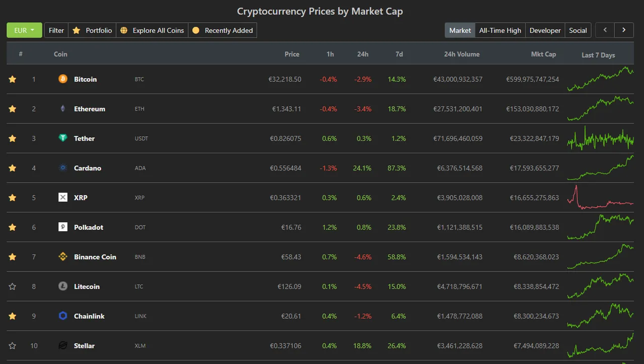Click the Tether coin logo
Screen dimensions: 644x364
click(x=63, y=138)
